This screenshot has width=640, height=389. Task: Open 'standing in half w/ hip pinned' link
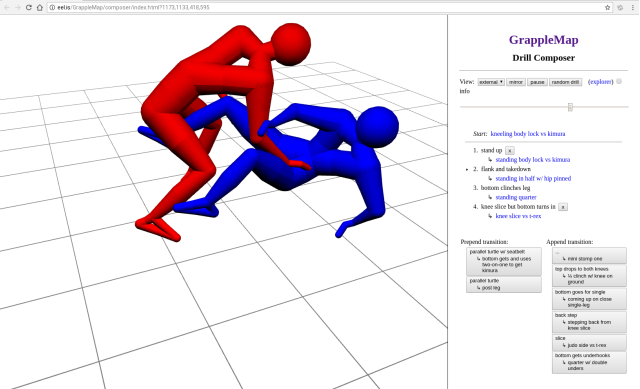coord(533,178)
